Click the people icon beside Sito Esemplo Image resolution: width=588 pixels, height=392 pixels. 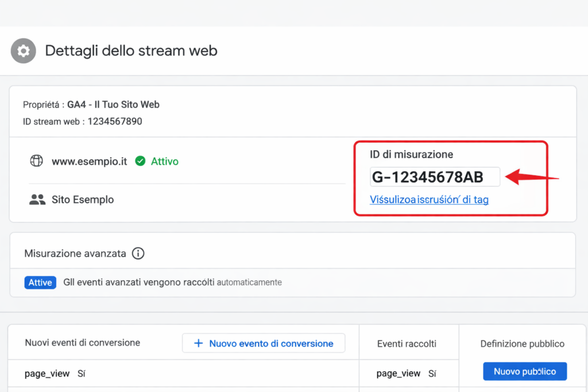[x=37, y=199]
